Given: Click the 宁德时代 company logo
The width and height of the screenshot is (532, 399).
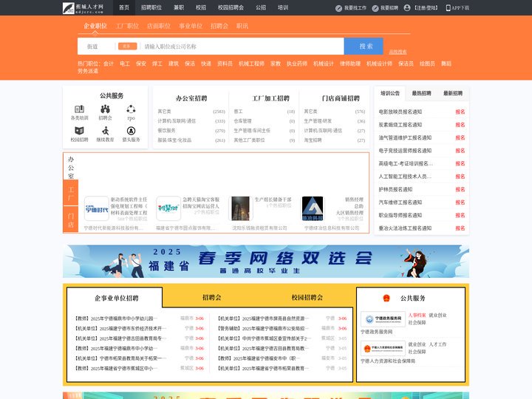Looking at the screenshot, I should coord(97,208).
